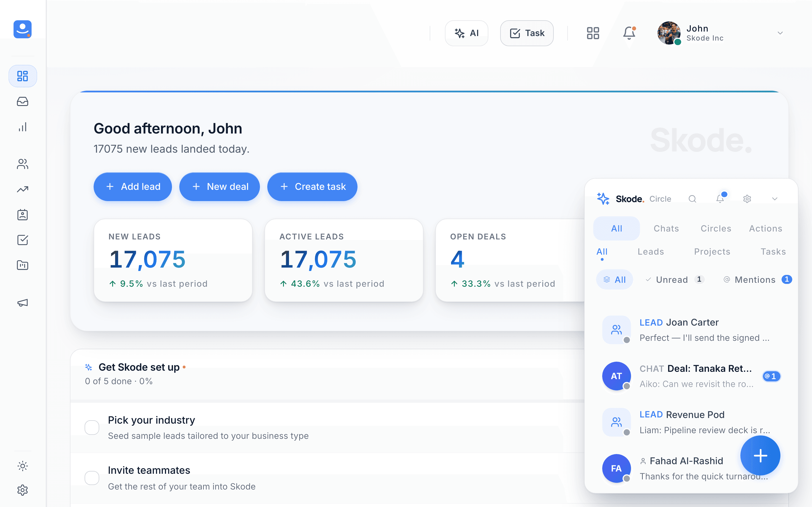The image size is (812, 507).
Task: Click the New deal button
Action: pos(219,187)
